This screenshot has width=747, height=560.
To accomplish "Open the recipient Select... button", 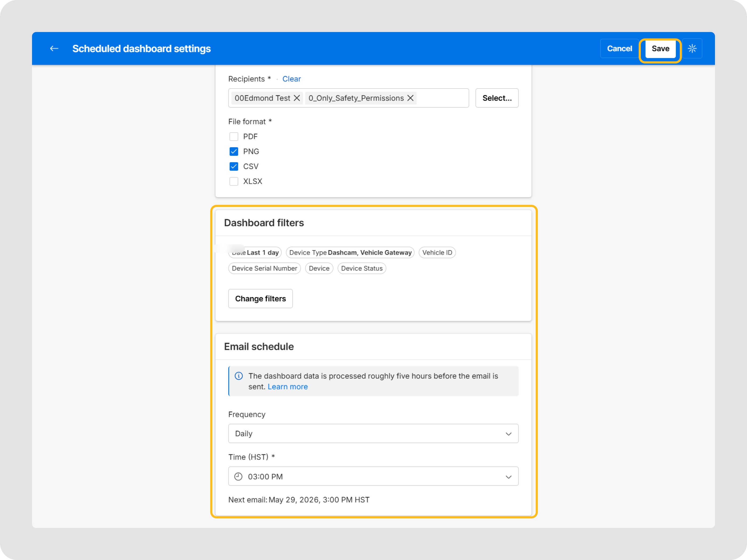I will (497, 98).
